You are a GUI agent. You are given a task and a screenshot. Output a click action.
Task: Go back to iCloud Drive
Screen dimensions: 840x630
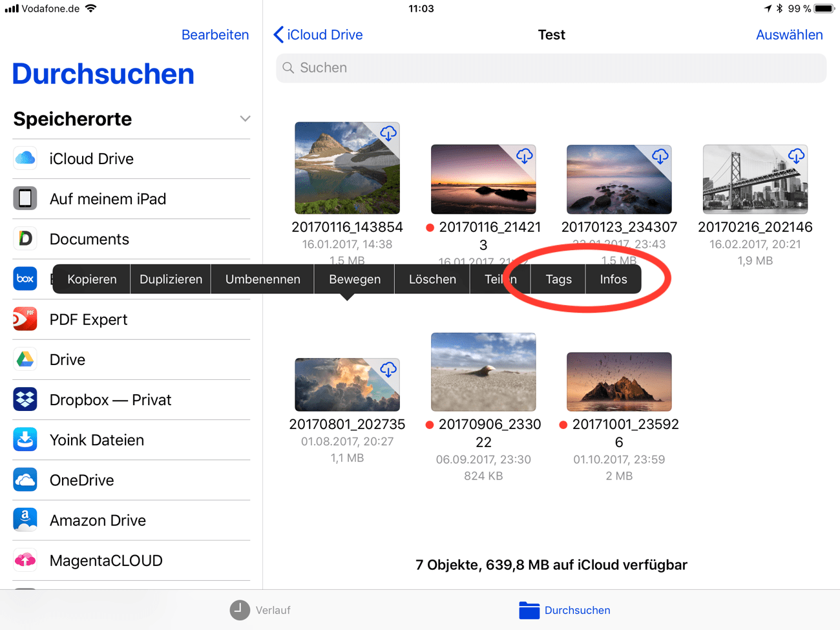click(x=318, y=35)
